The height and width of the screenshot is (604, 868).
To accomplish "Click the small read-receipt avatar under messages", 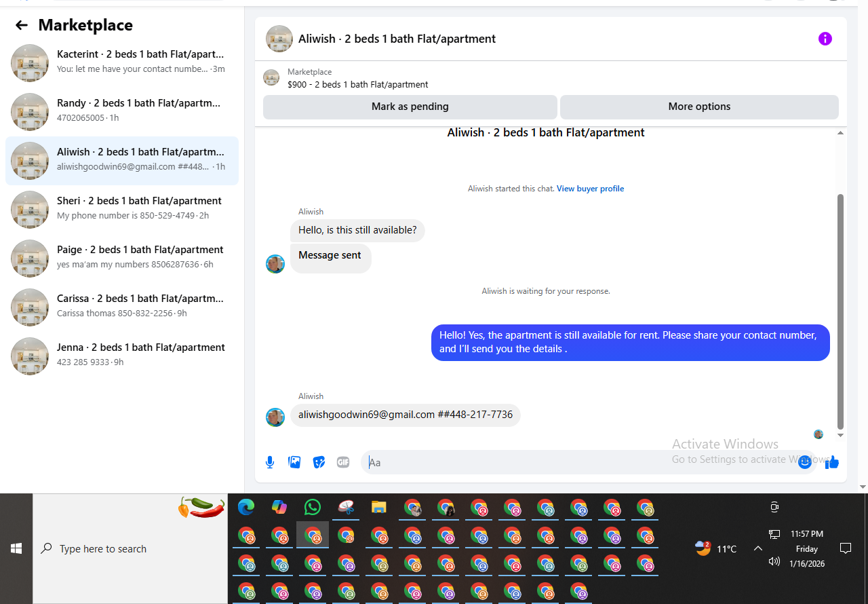I will pos(818,434).
